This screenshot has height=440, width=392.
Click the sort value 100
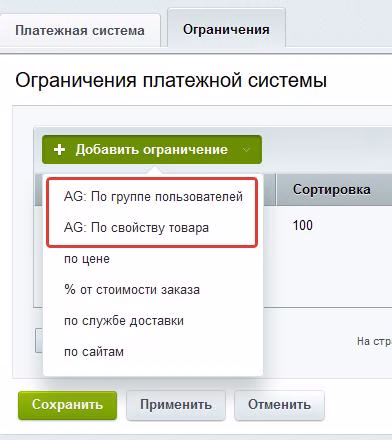(x=302, y=225)
